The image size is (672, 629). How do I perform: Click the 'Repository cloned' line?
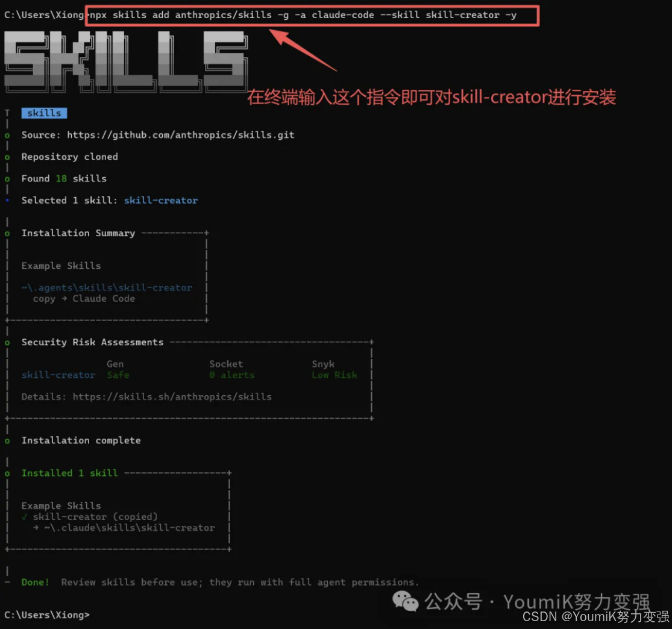[x=69, y=157]
